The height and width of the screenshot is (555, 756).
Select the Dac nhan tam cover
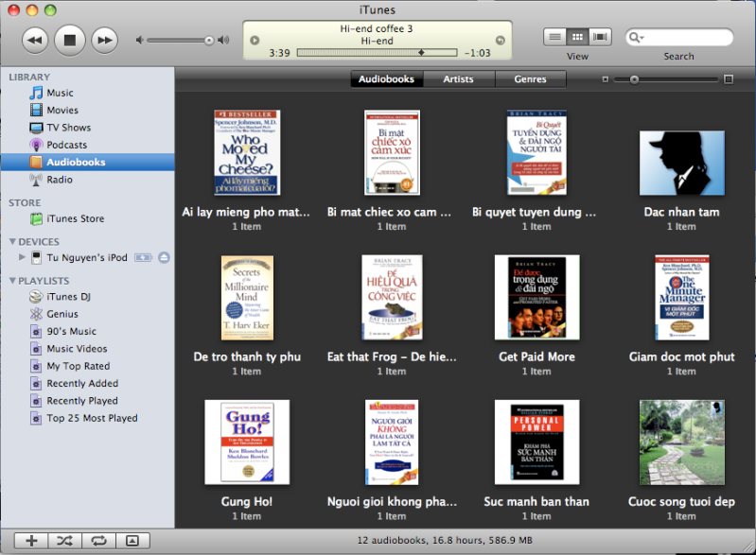click(682, 163)
